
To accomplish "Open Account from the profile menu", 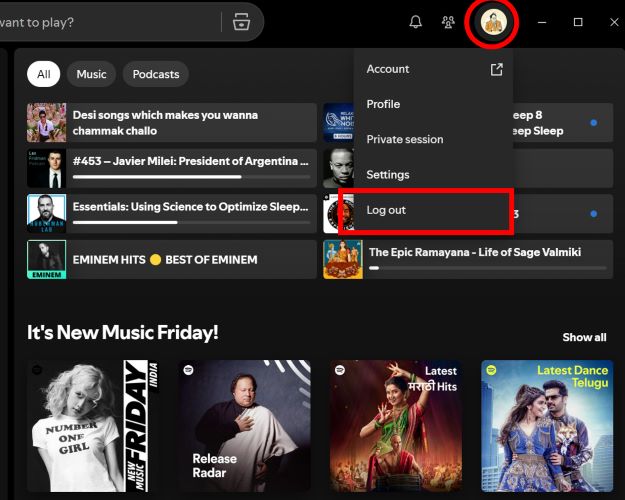I will click(x=434, y=69).
